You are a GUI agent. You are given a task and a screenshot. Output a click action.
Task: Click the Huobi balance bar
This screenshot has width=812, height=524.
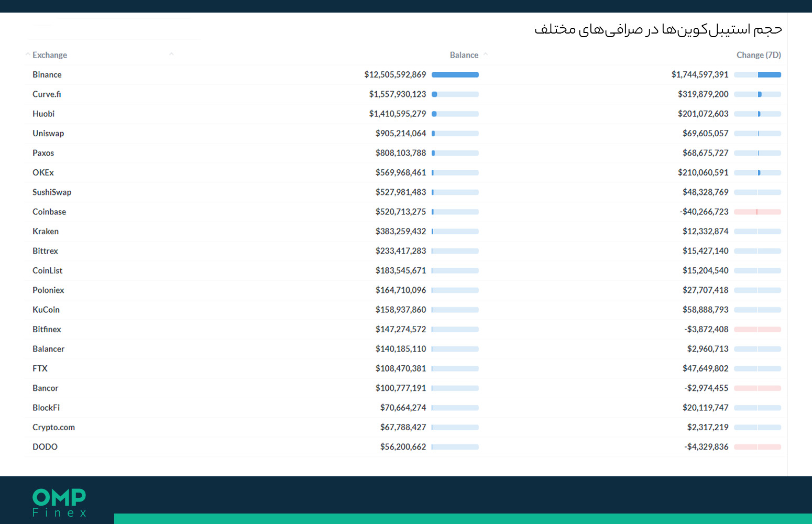[x=455, y=114]
